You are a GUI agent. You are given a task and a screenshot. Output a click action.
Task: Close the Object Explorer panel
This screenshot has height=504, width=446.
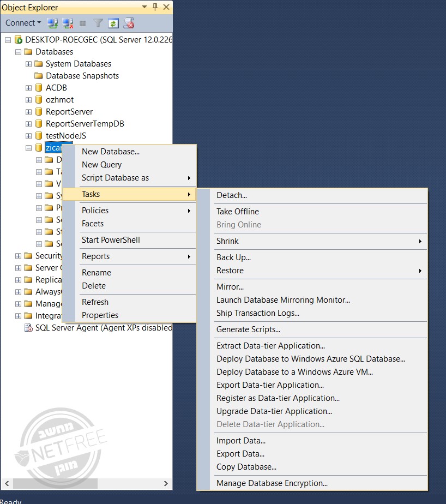click(x=166, y=7)
